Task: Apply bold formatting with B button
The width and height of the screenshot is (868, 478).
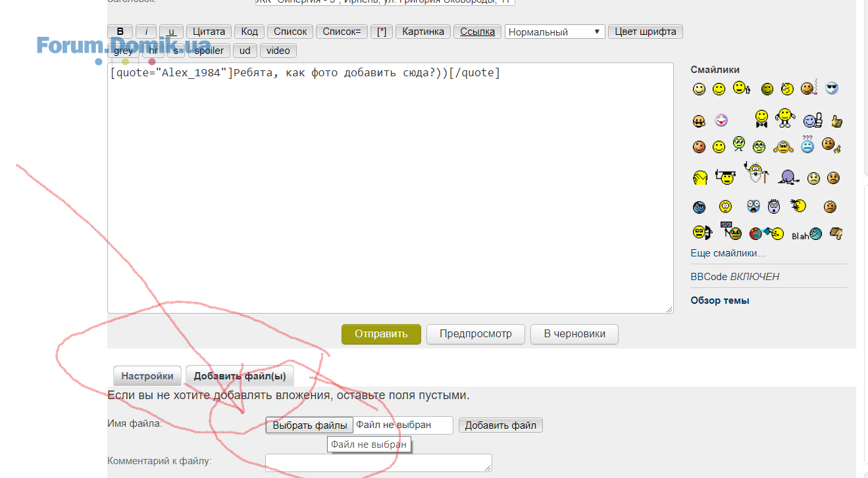Action: tap(120, 32)
